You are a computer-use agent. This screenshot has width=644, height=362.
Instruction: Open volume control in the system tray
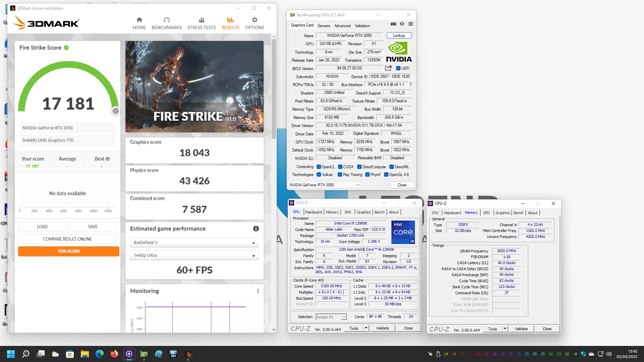coord(609,354)
